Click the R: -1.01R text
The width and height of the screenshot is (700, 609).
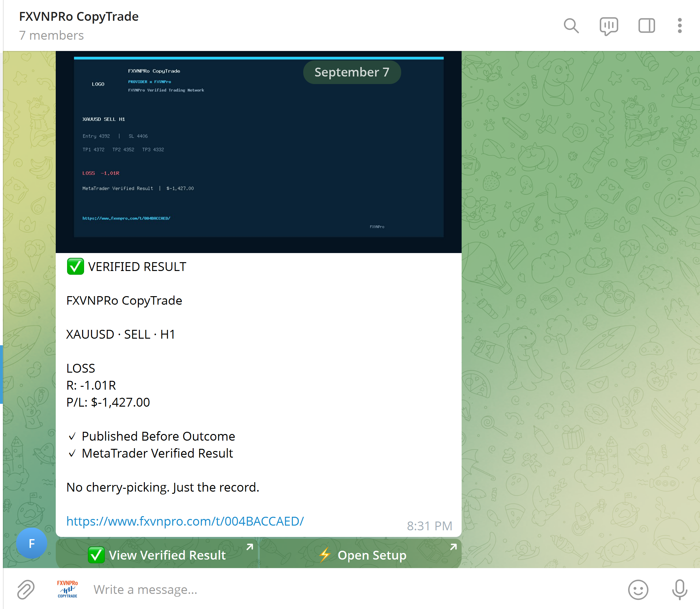(91, 385)
